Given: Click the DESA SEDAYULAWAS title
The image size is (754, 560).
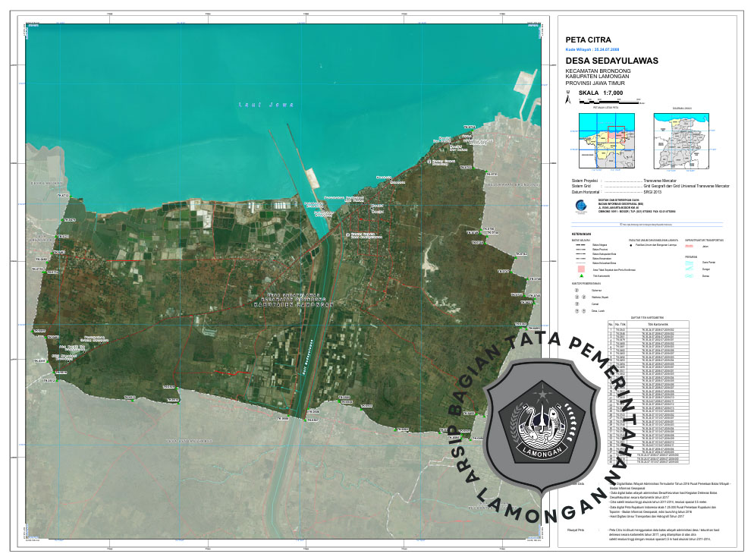Looking at the screenshot, I should 611,61.
